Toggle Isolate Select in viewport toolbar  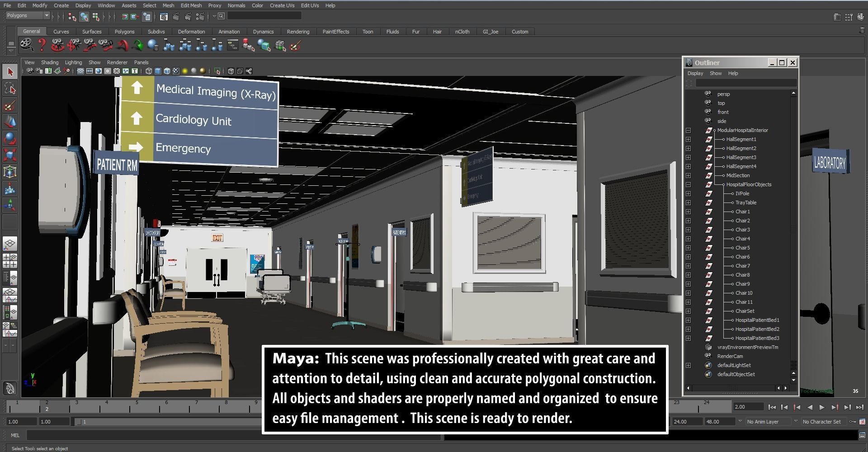tap(217, 71)
